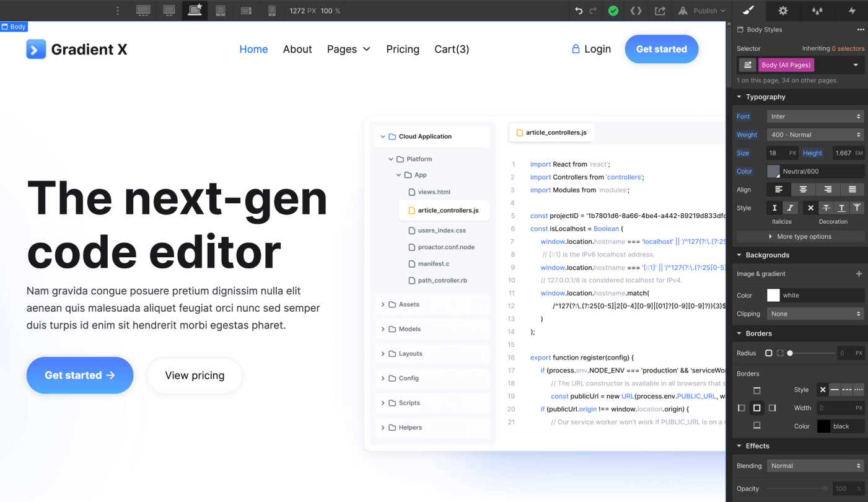Image resolution: width=868 pixels, height=502 pixels.
Task: Select the Body (All Pages) selector tag
Action: (x=786, y=65)
